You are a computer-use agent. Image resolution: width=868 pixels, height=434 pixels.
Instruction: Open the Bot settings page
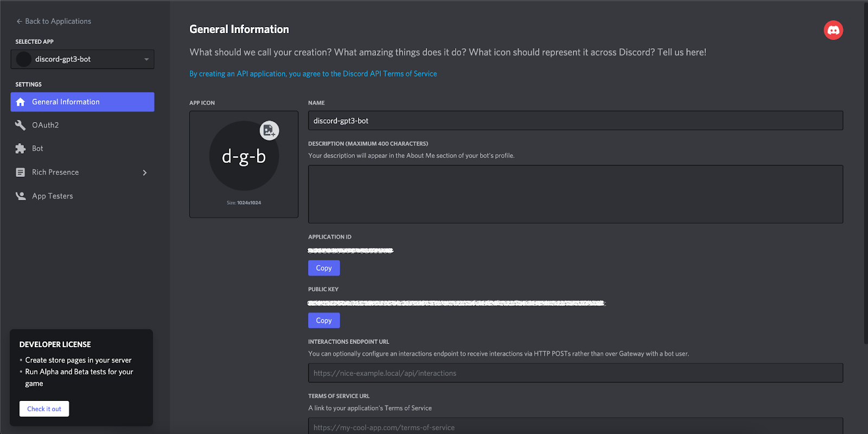pos(82,149)
